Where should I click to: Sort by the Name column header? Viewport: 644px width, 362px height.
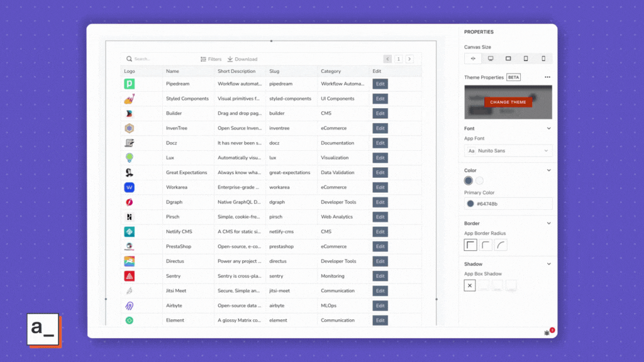pos(187,72)
